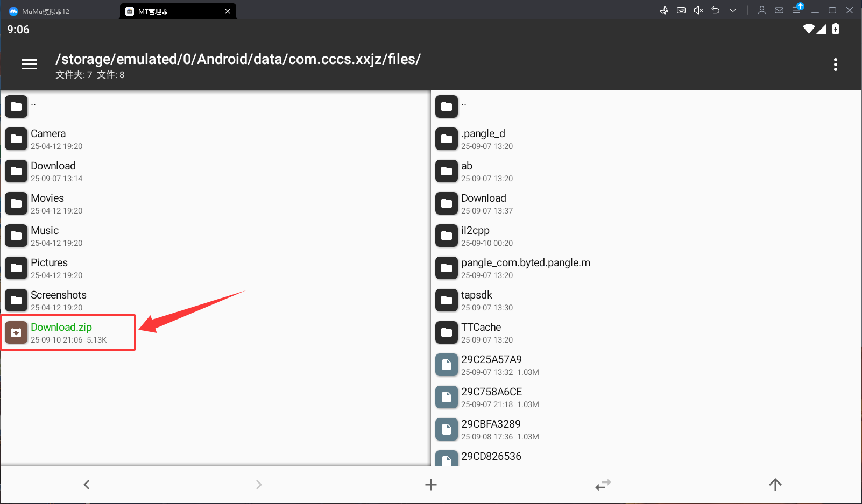Tap the back arrow in bottom bar
The image size is (862, 504).
87,485
